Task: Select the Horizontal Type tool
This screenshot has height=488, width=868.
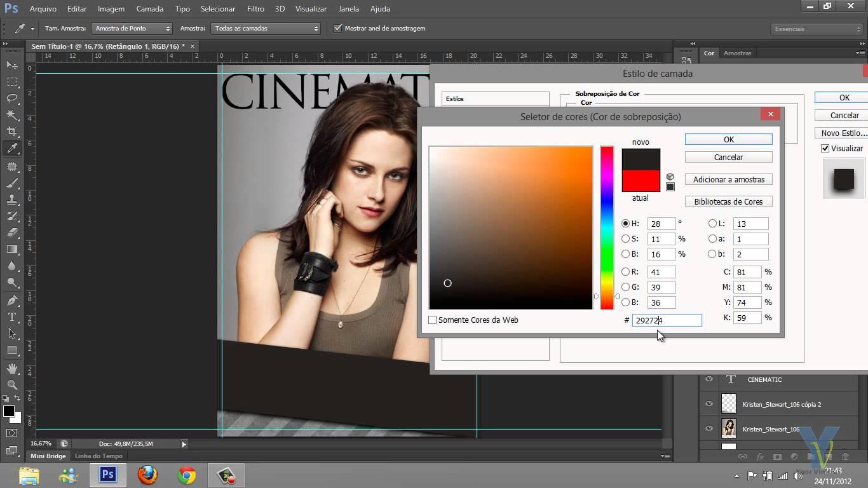Action: [12, 316]
